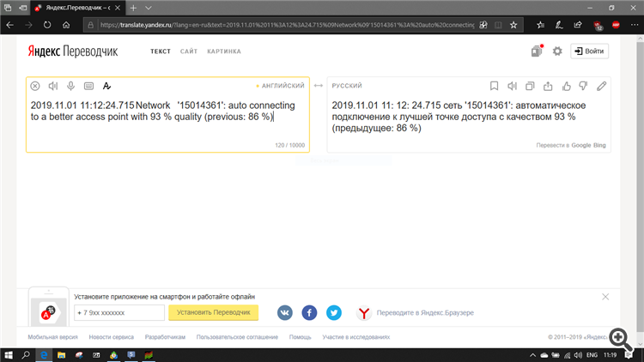Activate microphone voice input
The width and height of the screenshot is (644, 362).
click(70, 86)
